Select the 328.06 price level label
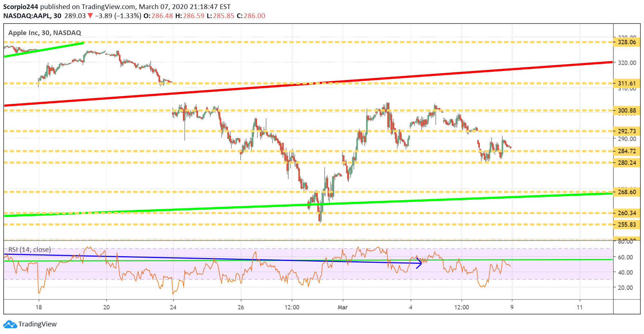This screenshot has width=644, height=334. point(627,42)
